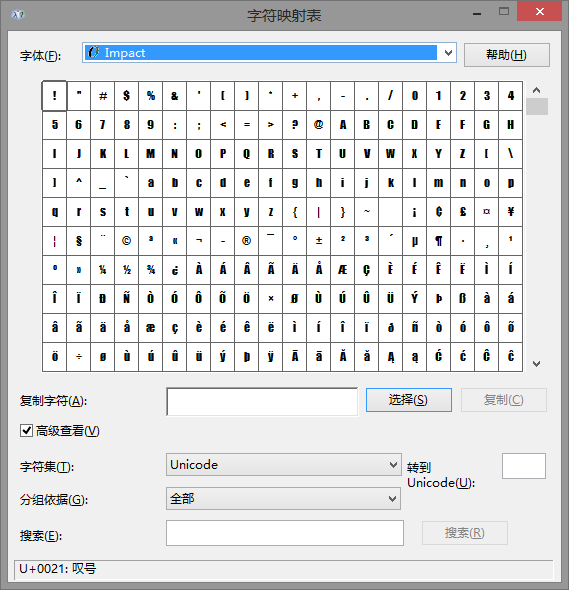Open the 分组依据 grouping dropdown set to 全部

tap(283, 499)
